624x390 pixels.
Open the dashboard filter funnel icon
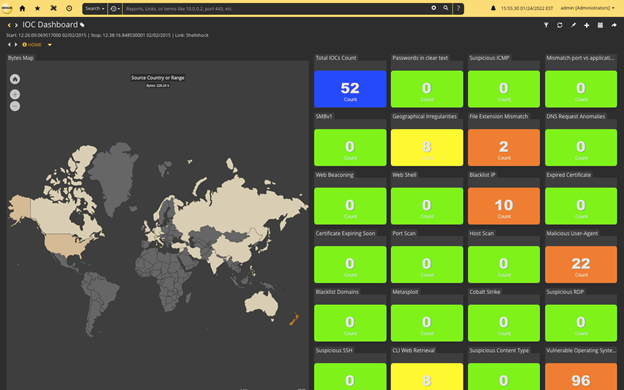(x=546, y=25)
